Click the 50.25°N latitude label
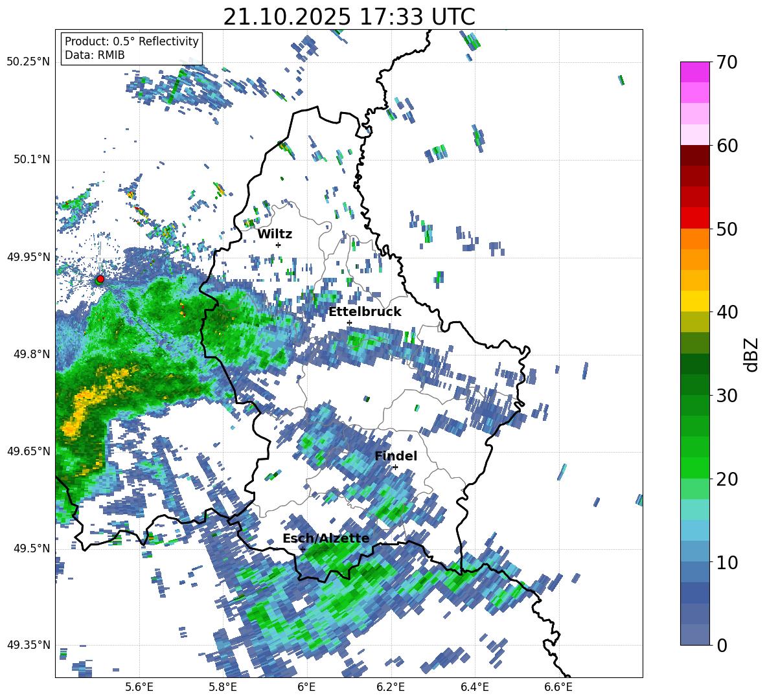This screenshot has width=767, height=700. (x=29, y=62)
